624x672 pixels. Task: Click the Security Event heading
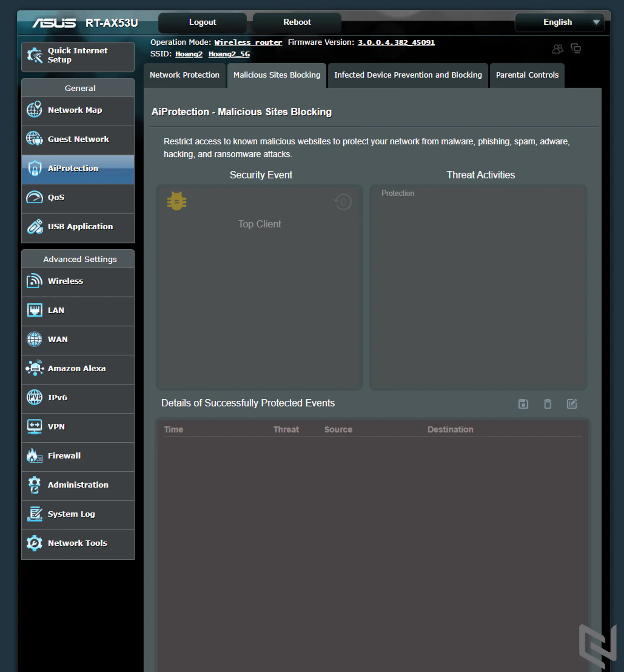[261, 175]
